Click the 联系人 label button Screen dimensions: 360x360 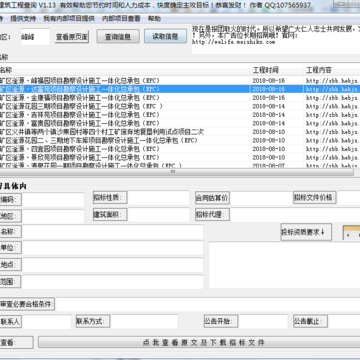[x=10, y=322]
